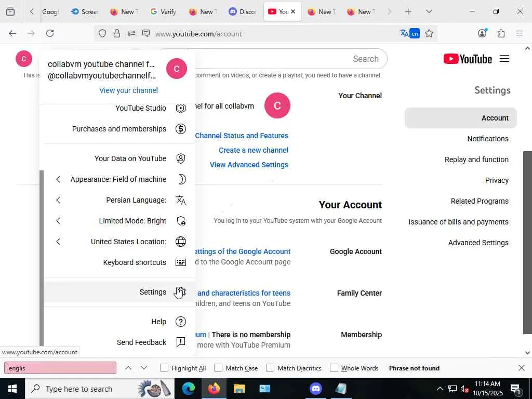
Task: Click the find bar text field
Action: [x=60, y=368]
